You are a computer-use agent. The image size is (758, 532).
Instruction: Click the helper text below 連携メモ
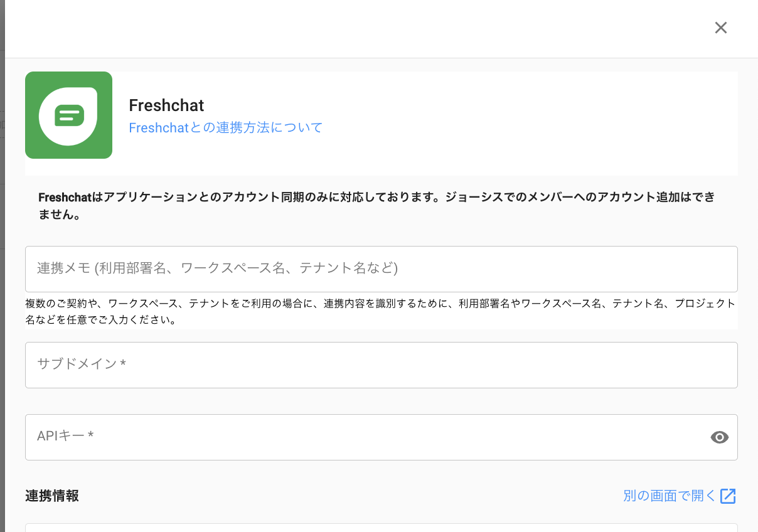click(380, 312)
